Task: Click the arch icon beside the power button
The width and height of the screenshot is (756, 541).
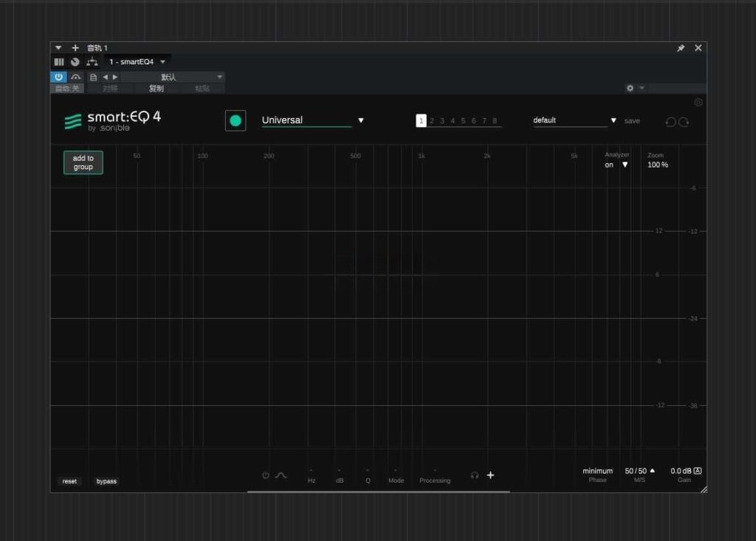Action: pos(76,77)
